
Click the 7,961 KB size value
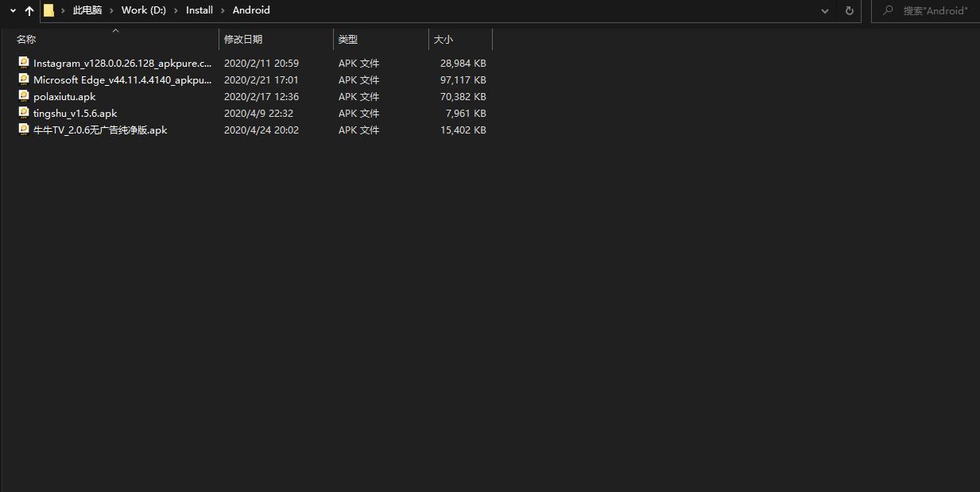pos(466,113)
